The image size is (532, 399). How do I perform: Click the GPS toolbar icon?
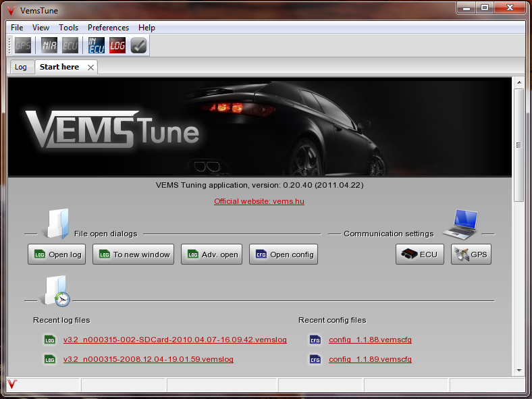point(24,46)
